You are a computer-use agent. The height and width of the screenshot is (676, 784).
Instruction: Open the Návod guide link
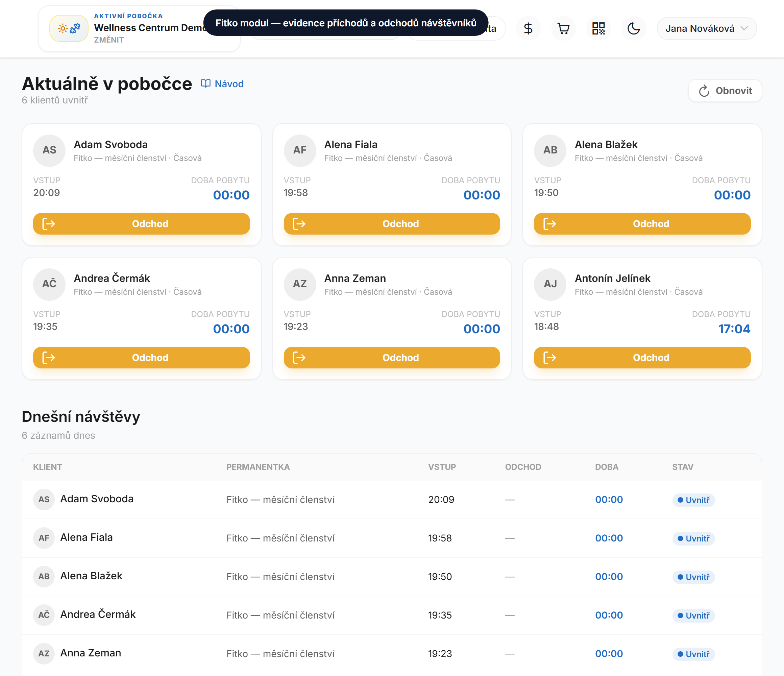[222, 83]
